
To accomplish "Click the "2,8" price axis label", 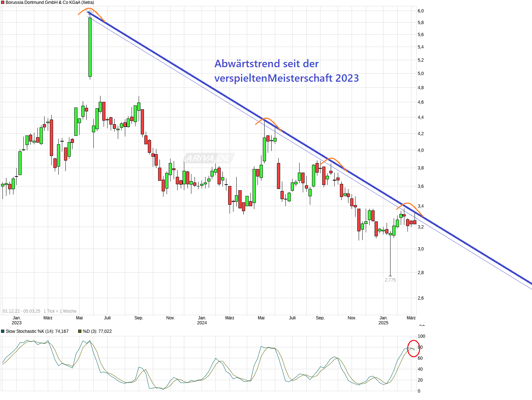I will click(421, 273).
